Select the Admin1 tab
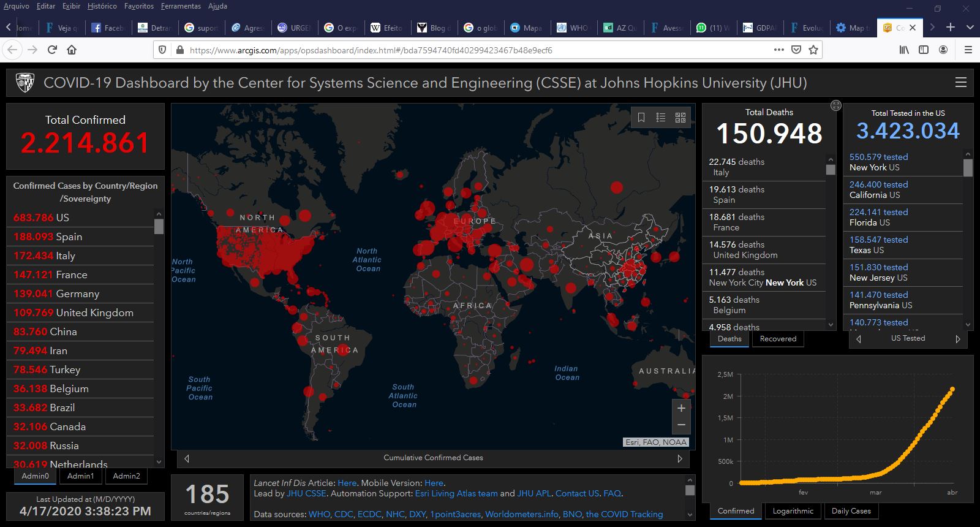The height and width of the screenshot is (527, 980). click(81, 476)
